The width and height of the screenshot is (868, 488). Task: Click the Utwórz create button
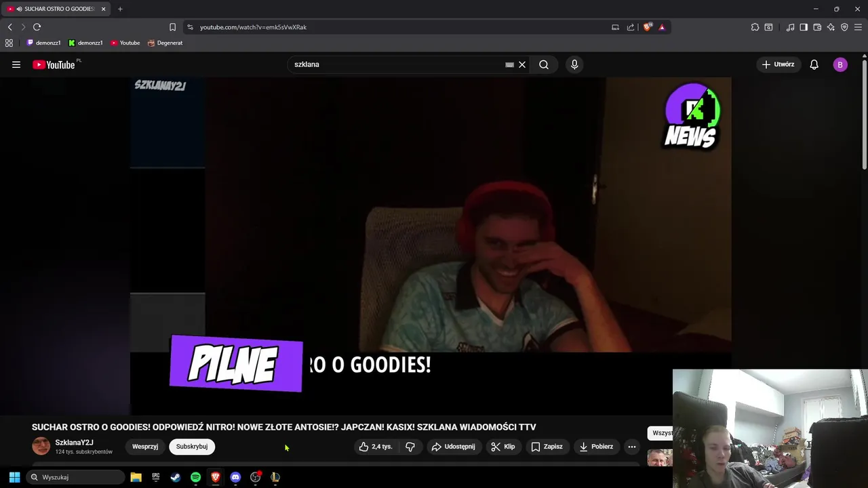click(x=778, y=64)
